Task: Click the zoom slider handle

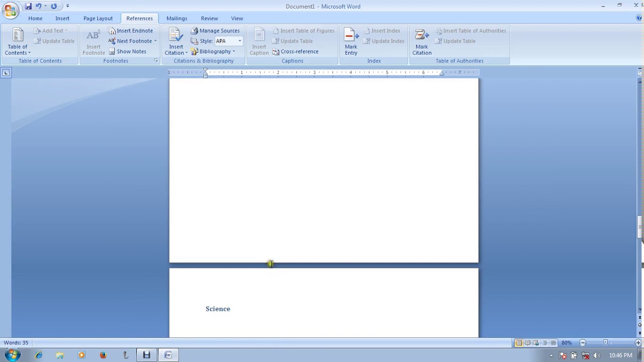Action: [x=606, y=343]
